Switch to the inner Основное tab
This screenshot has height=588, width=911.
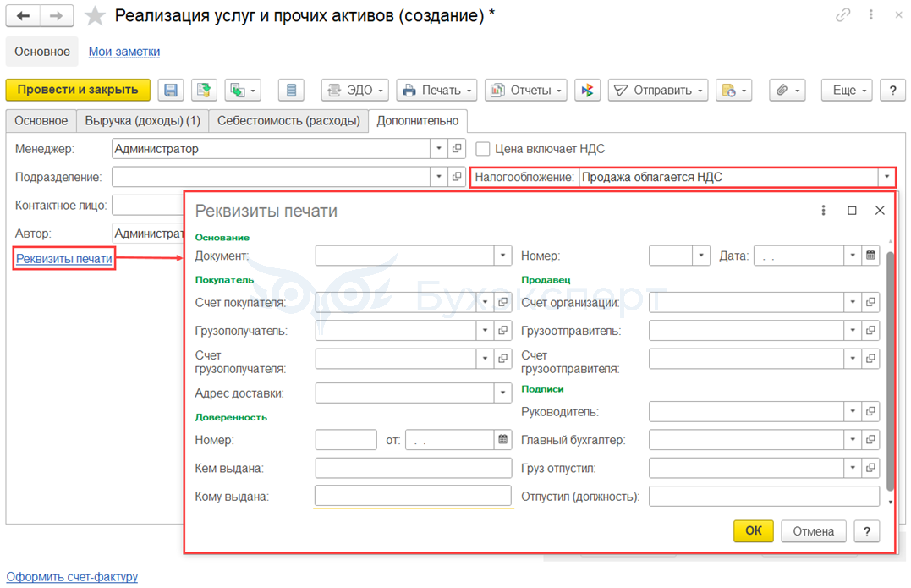tap(41, 121)
